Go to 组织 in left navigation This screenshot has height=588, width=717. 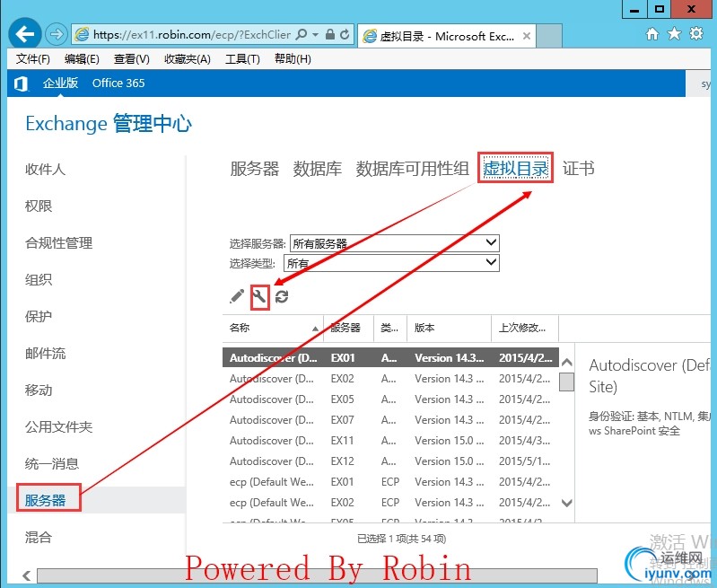tap(39, 279)
